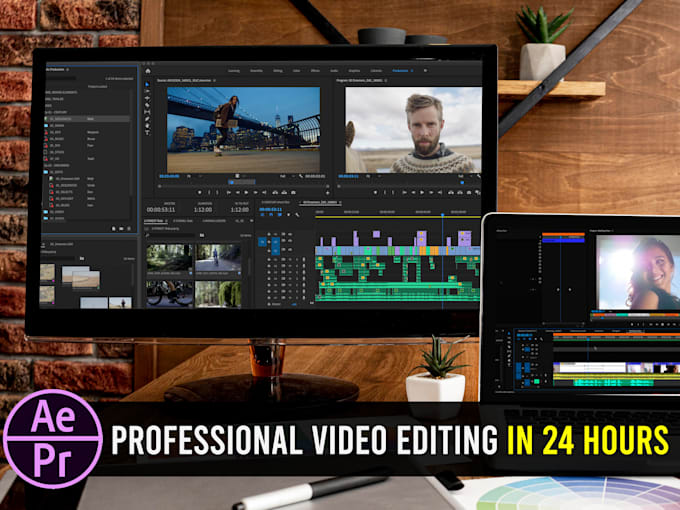Add marker in the Program monitor
The width and height of the screenshot is (680, 510).
(x=375, y=193)
